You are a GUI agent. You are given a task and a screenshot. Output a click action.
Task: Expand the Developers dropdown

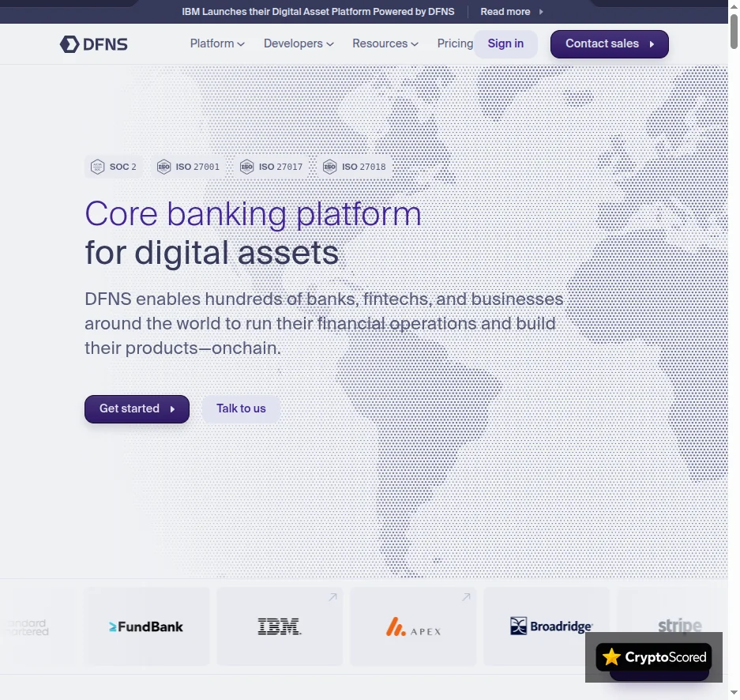[x=299, y=43]
